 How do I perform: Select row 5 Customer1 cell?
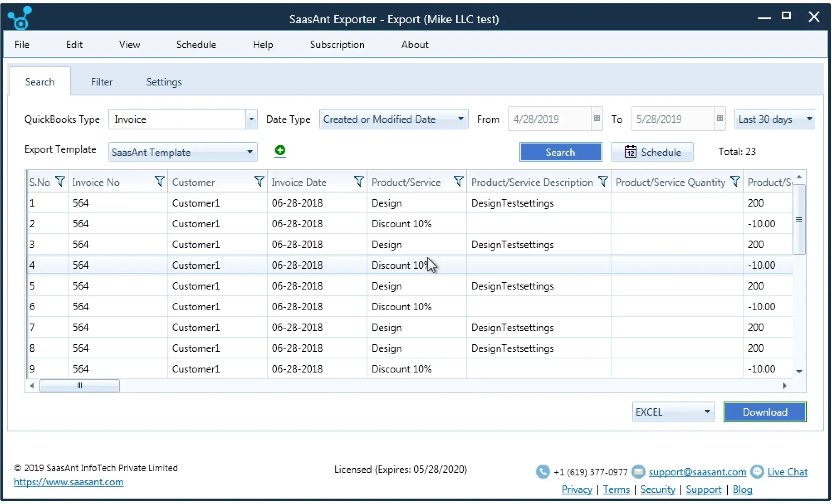point(218,286)
